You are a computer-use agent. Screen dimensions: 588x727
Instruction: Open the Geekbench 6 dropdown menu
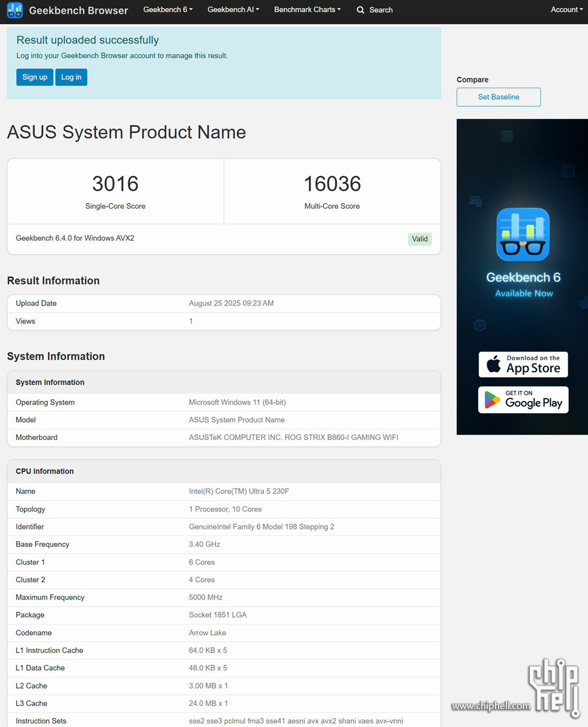click(168, 10)
